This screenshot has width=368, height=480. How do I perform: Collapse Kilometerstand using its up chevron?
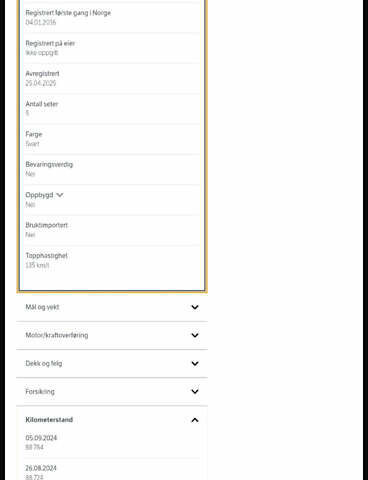pyautogui.click(x=195, y=420)
